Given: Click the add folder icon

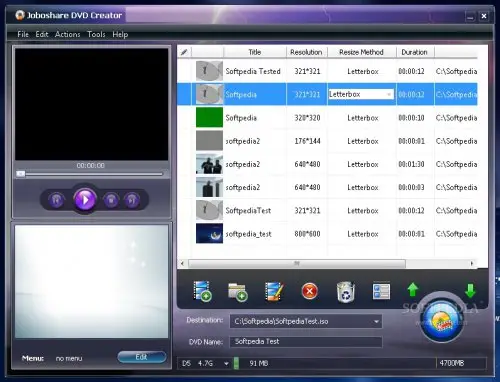Looking at the screenshot, I should (x=238, y=292).
